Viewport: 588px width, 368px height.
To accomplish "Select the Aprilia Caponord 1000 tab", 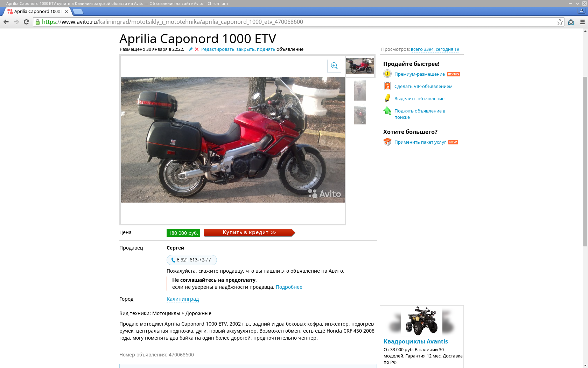I will [37, 11].
